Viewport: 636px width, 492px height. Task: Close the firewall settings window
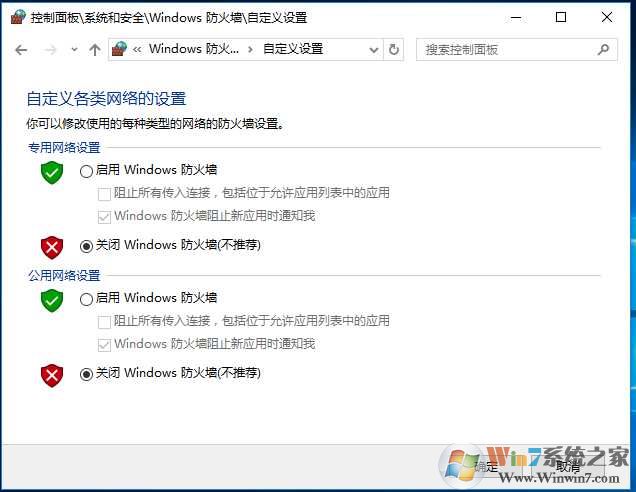pyautogui.click(x=607, y=17)
